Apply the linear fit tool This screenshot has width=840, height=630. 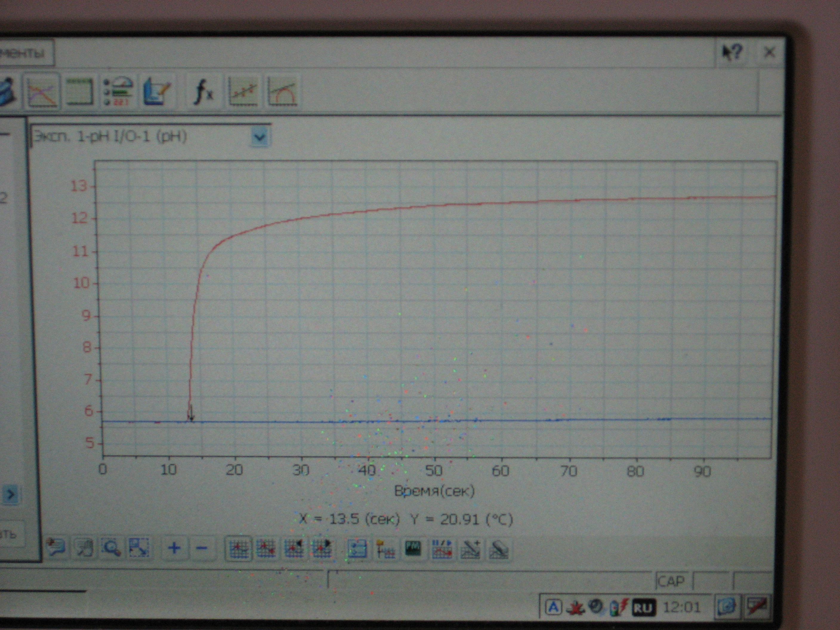coord(243,92)
